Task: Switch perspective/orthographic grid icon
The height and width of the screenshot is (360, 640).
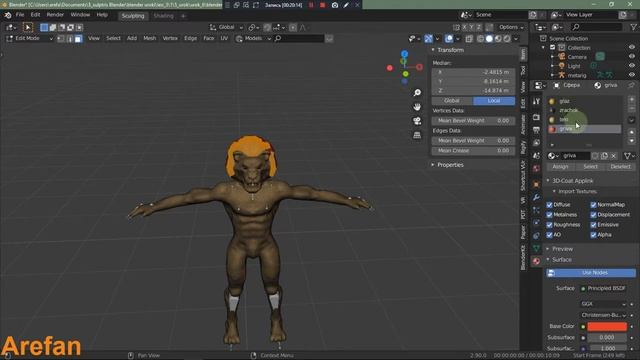Action: (x=417, y=135)
